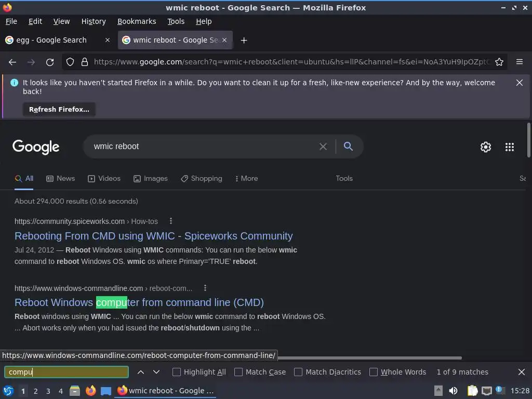Clear the Google search box text
The height and width of the screenshot is (399, 532).
click(323, 147)
